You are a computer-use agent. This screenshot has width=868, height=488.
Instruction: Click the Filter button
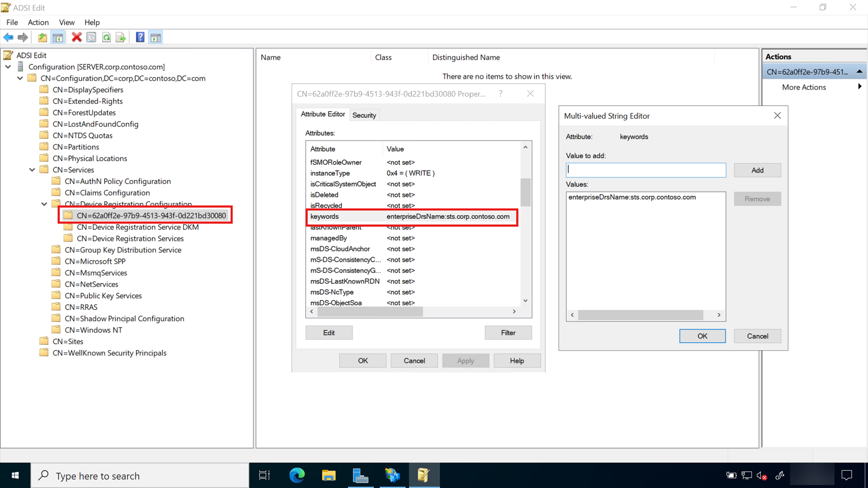pos(508,333)
